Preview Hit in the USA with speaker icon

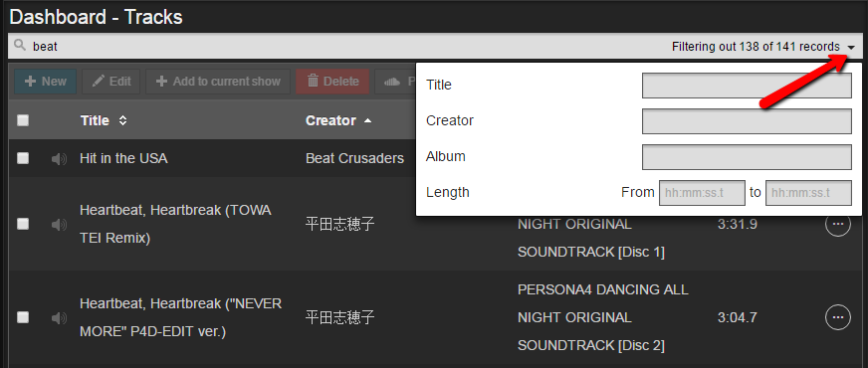[59, 159]
